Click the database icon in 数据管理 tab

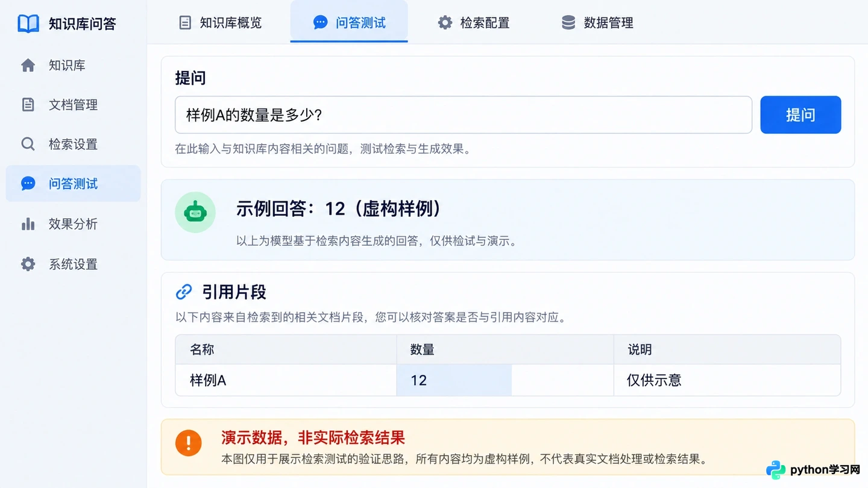tap(568, 23)
